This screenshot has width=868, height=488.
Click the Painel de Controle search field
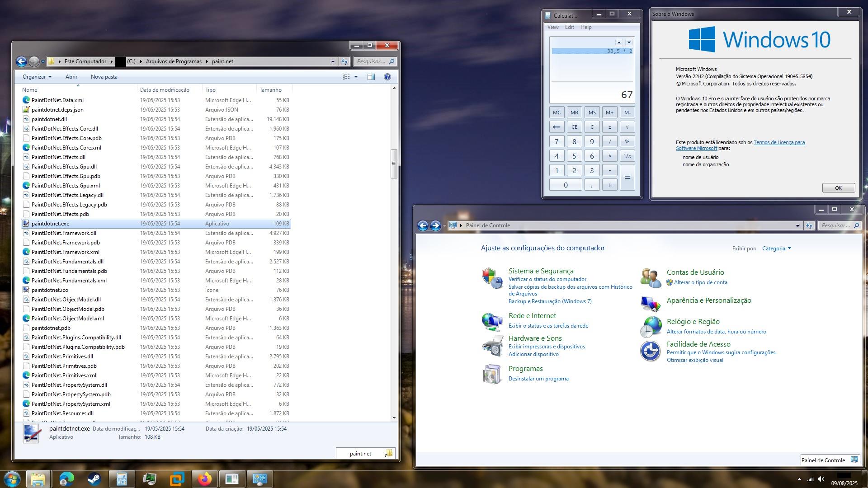click(x=835, y=225)
